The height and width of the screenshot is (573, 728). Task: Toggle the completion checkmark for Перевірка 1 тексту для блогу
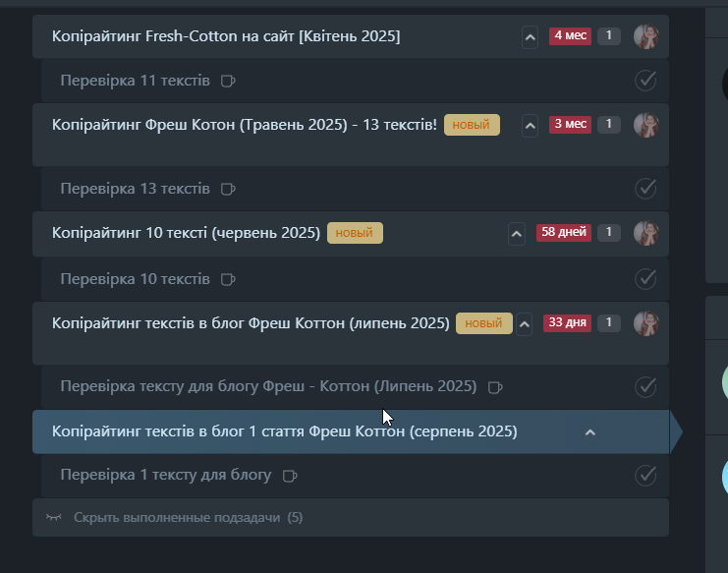[645, 476]
